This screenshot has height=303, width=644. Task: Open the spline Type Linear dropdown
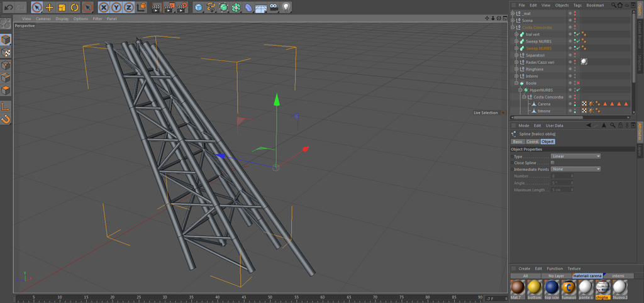point(576,156)
